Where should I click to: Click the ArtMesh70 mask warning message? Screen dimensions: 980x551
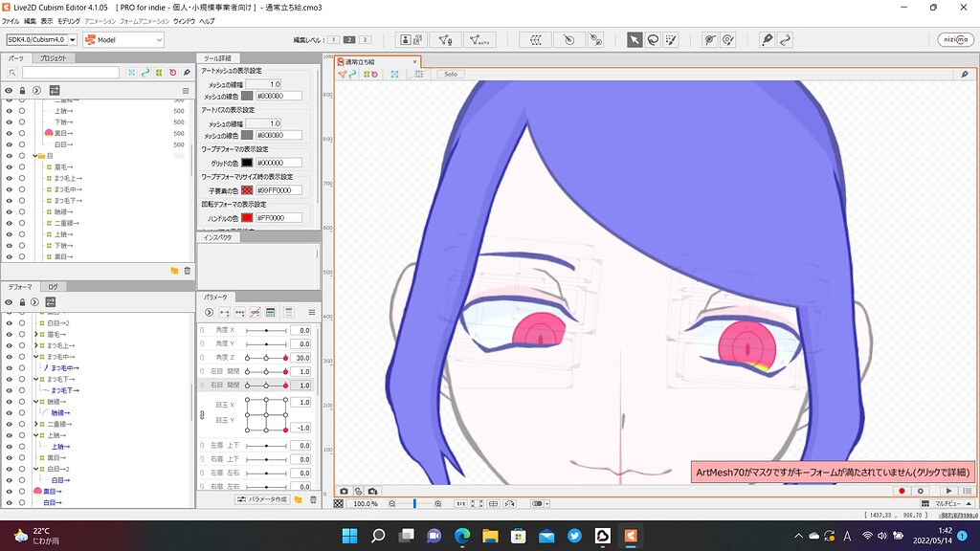832,472
